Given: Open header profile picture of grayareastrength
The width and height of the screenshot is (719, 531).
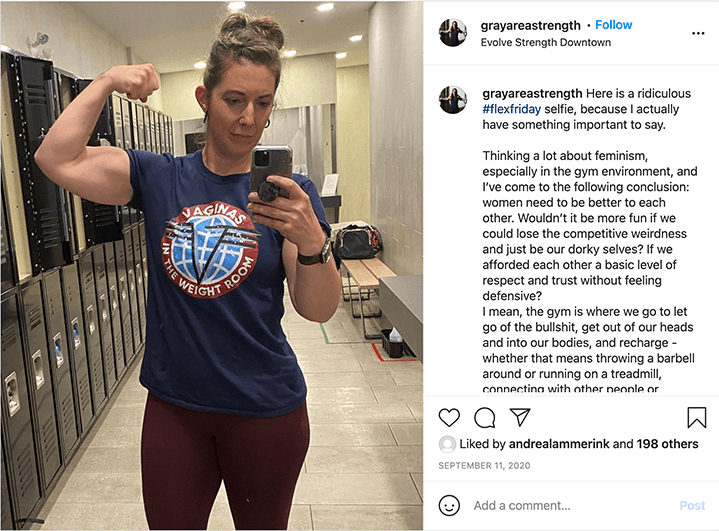Looking at the screenshot, I should pyautogui.click(x=453, y=33).
